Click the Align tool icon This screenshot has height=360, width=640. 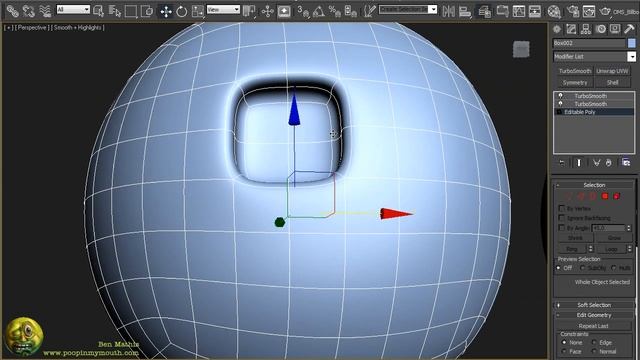click(x=465, y=11)
